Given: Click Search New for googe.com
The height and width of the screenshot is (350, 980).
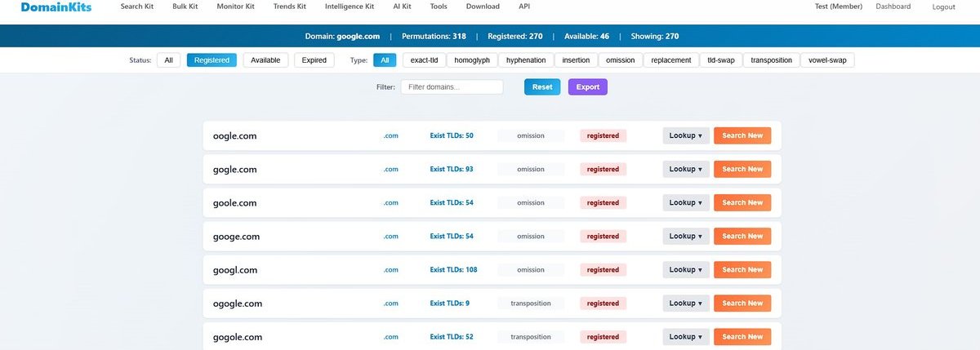Looking at the screenshot, I should click(x=742, y=236).
